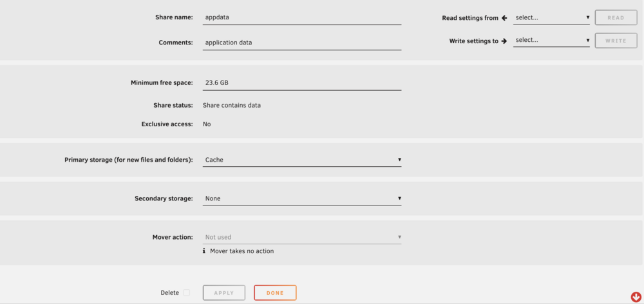Image resolution: width=644 pixels, height=304 pixels.
Task: Open the Read settings from dropdown
Action: 551,17
